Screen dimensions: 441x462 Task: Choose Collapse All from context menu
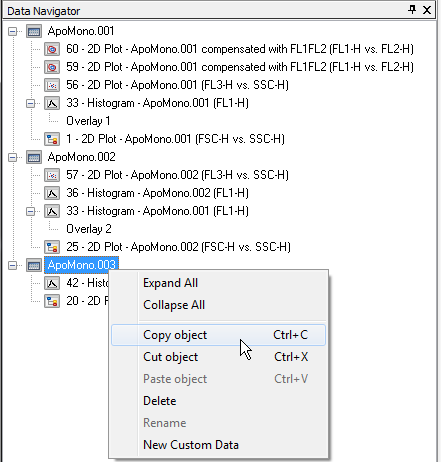coord(218,305)
